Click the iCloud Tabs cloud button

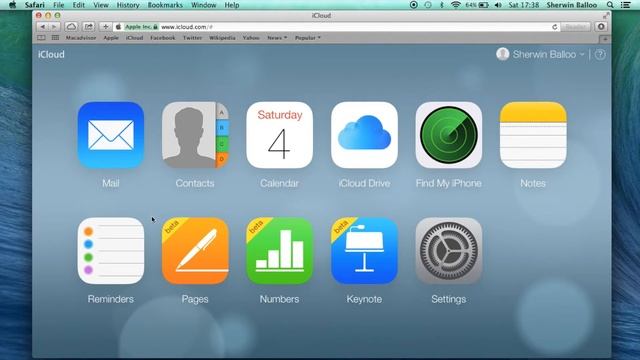pyautogui.click(x=71, y=27)
